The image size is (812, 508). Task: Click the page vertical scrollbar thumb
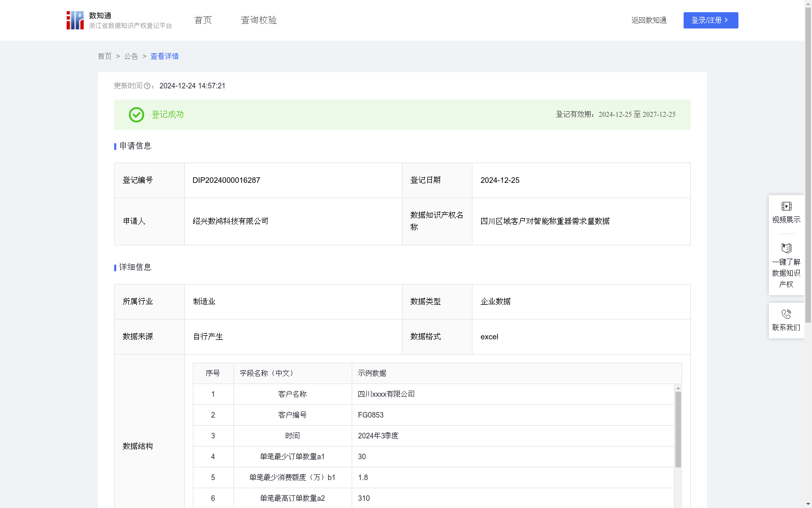click(x=808, y=165)
